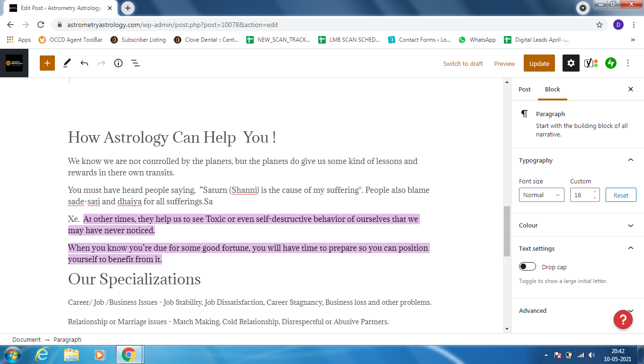This screenshot has width=644, height=364.
Task: Switch to the Post tab
Action: 525,89
